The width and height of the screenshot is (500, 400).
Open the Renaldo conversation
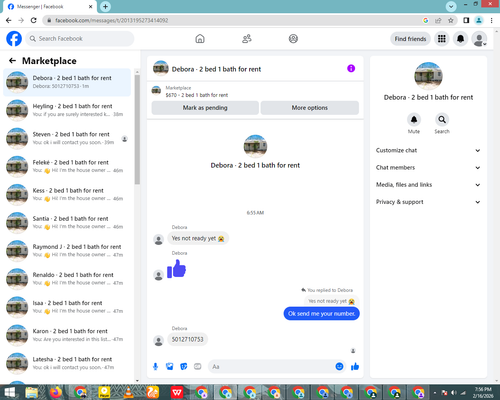67,279
